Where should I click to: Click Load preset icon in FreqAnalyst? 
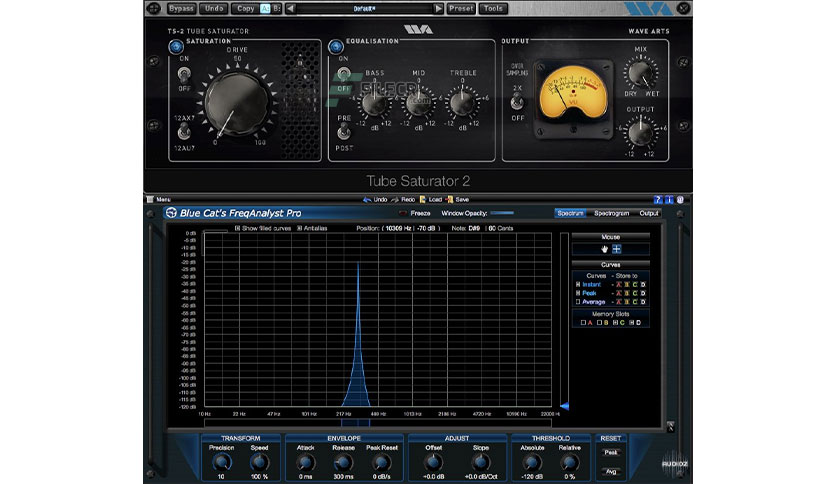click(x=422, y=199)
